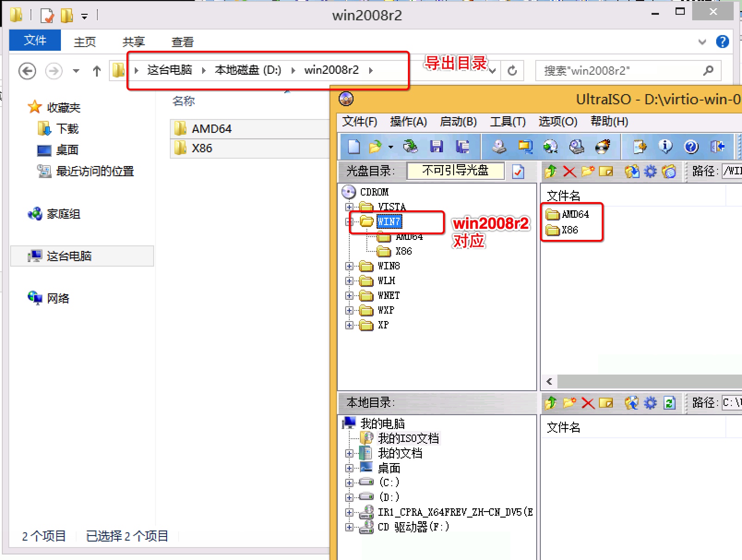Click the Convert image format icon

tap(551, 147)
